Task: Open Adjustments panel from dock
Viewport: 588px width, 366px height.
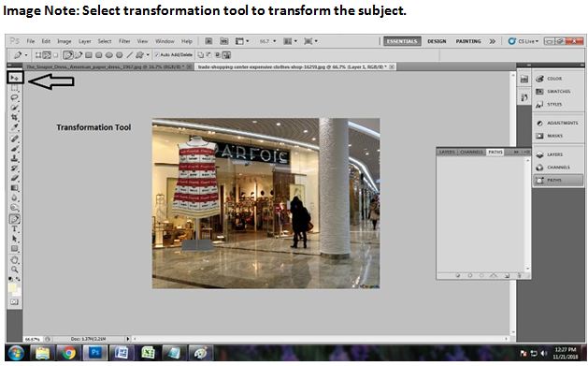Action: pyautogui.click(x=562, y=123)
